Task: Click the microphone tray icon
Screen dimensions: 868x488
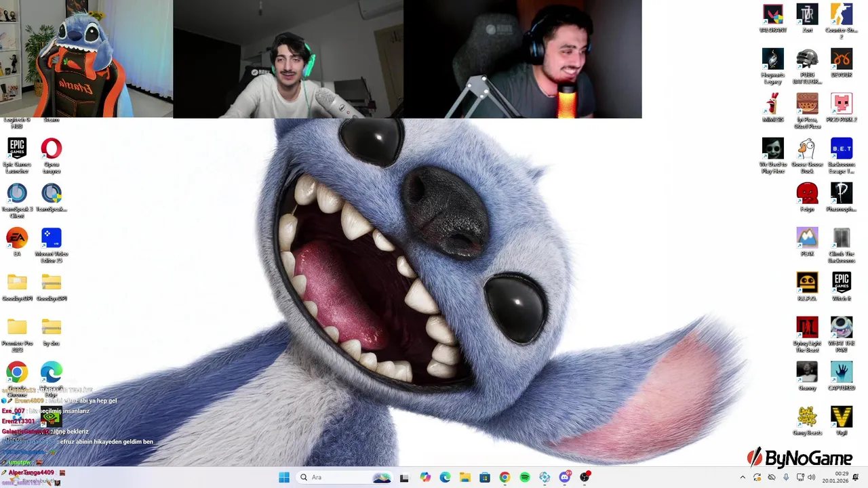Action: tap(786, 477)
